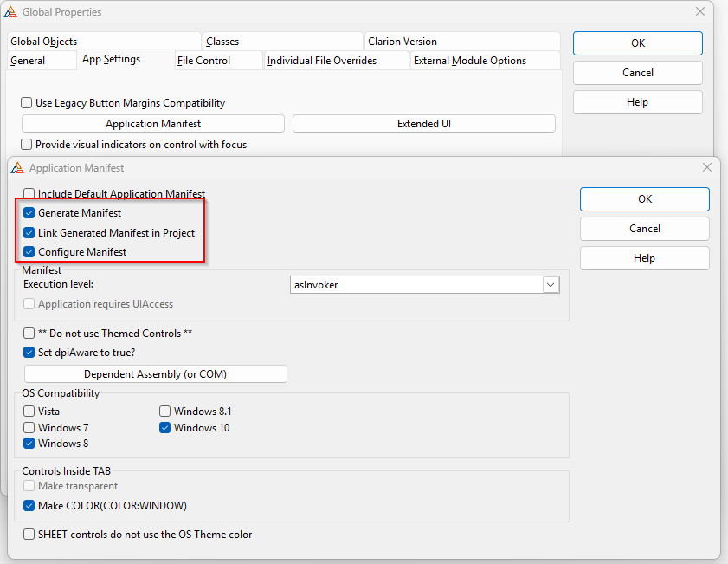Click Help in the Application Manifest dialog
This screenshot has width=728, height=564.
point(644,258)
